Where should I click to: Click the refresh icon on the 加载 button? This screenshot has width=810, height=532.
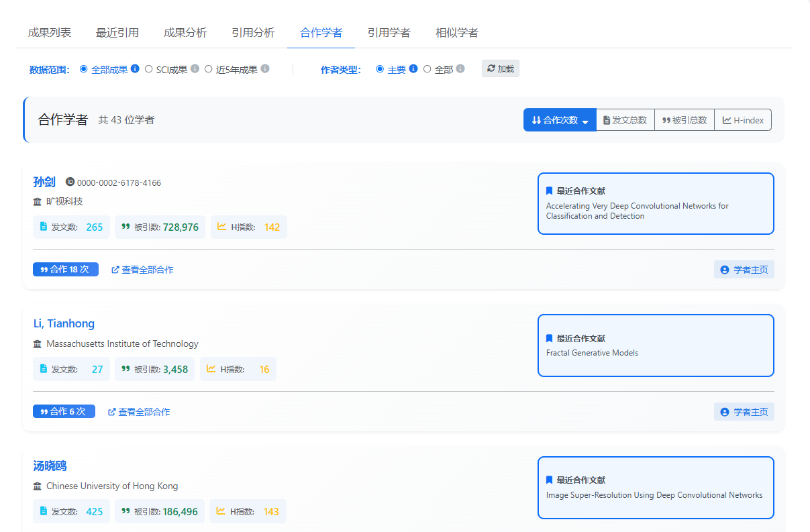pos(491,68)
